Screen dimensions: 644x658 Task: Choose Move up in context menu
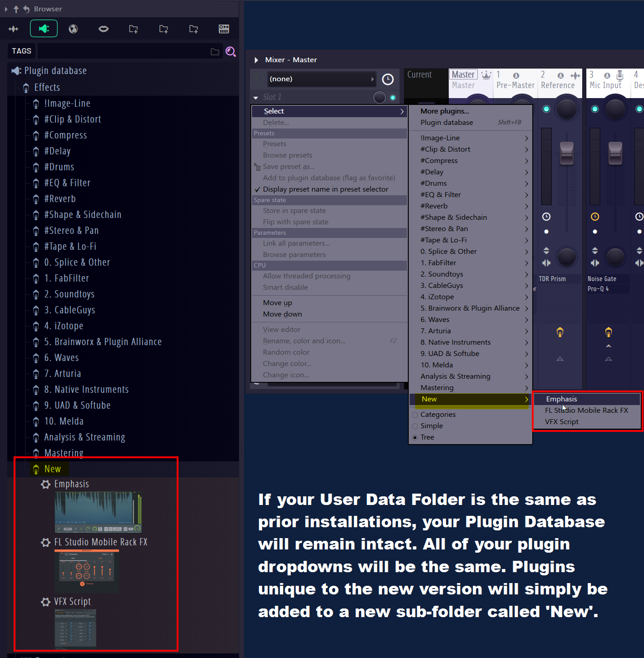click(x=329, y=303)
